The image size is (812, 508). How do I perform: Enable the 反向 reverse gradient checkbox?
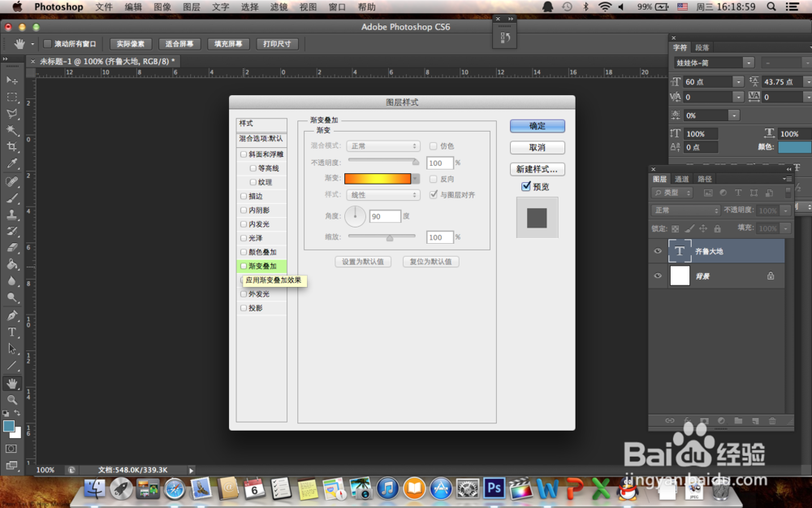pyautogui.click(x=434, y=179)
